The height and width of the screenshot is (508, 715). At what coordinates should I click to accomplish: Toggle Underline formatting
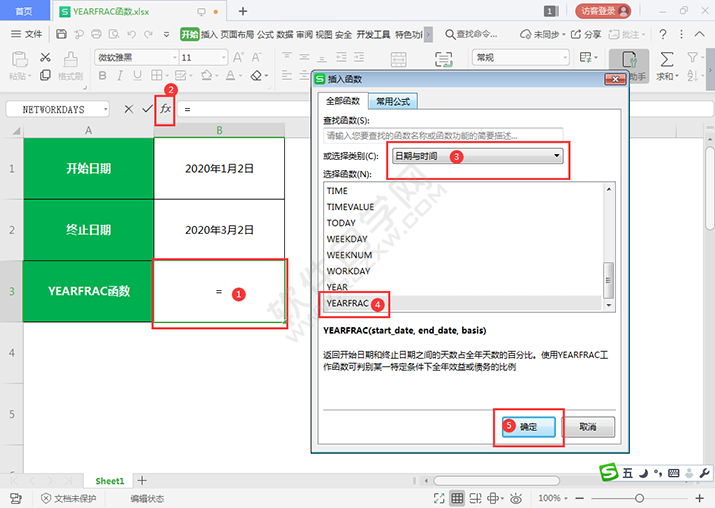tap(137, 75)
